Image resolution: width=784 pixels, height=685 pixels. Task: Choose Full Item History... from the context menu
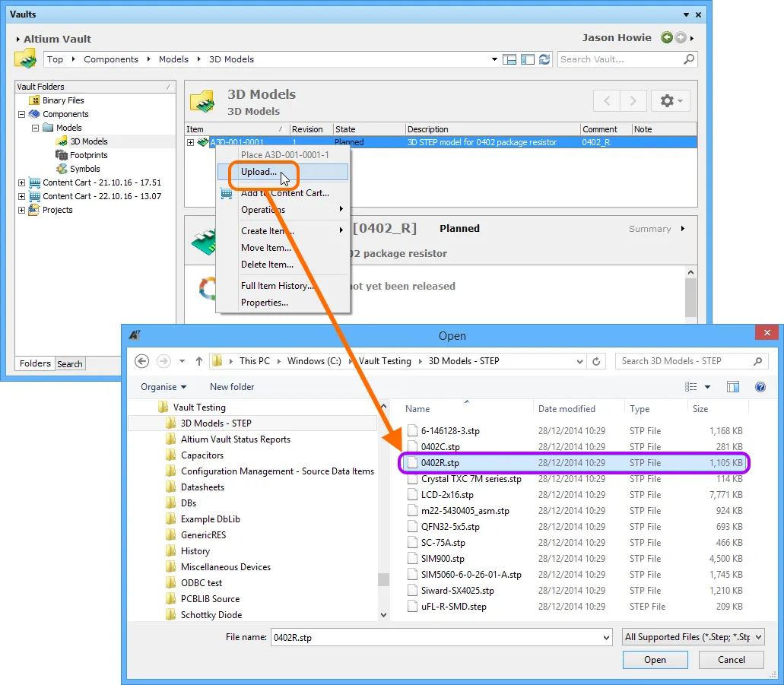coord(283,286)
